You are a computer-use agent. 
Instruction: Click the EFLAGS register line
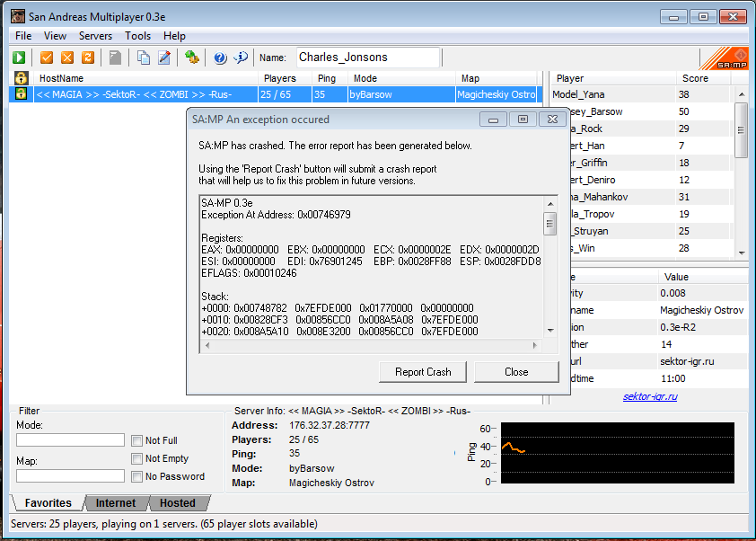click(249, 273)
